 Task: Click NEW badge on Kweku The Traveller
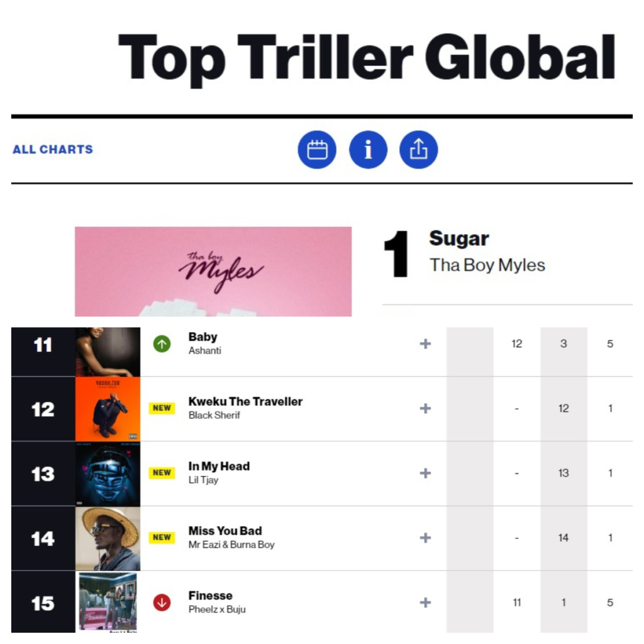(162, 408)
